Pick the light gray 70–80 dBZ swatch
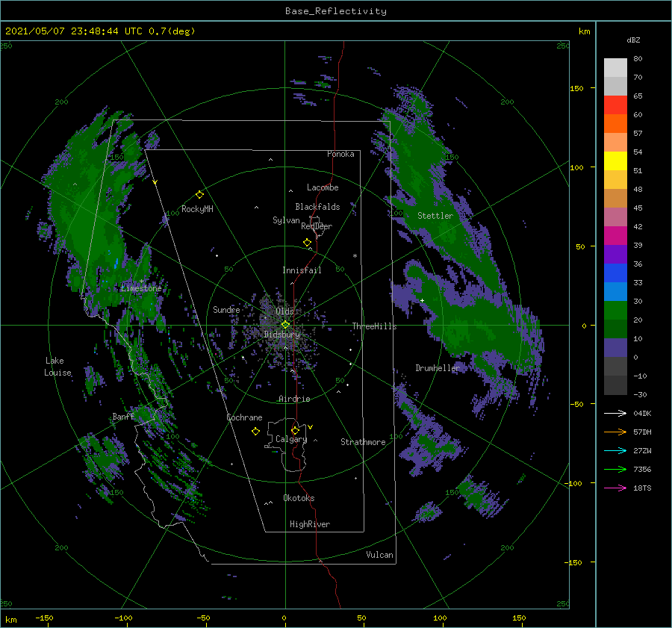 615,68
